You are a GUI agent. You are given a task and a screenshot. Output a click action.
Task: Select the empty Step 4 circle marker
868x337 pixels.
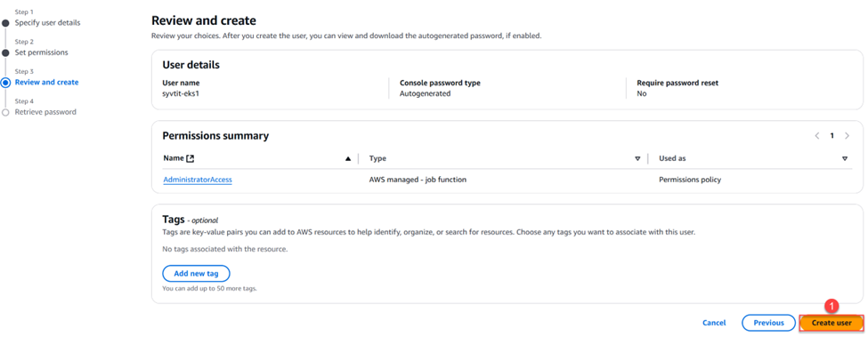tap(5, 112)
